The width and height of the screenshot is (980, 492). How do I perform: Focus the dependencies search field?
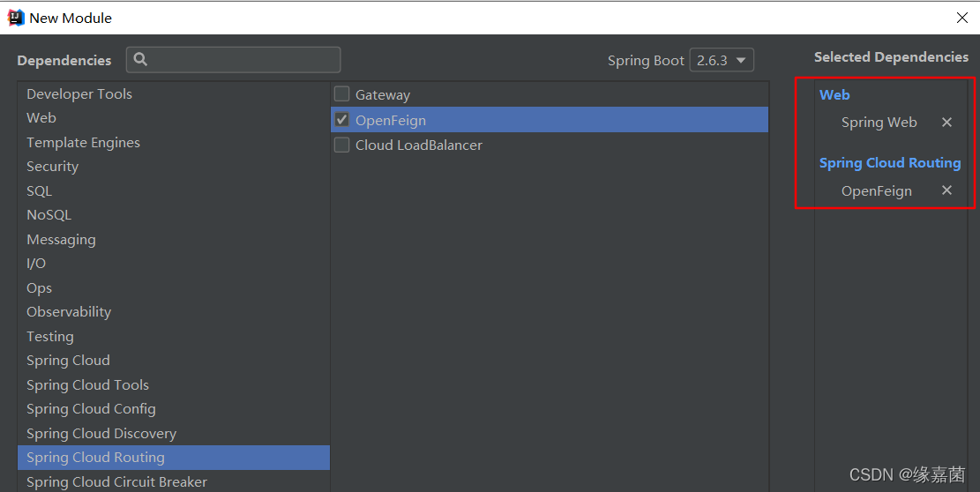tap(234, 60)
